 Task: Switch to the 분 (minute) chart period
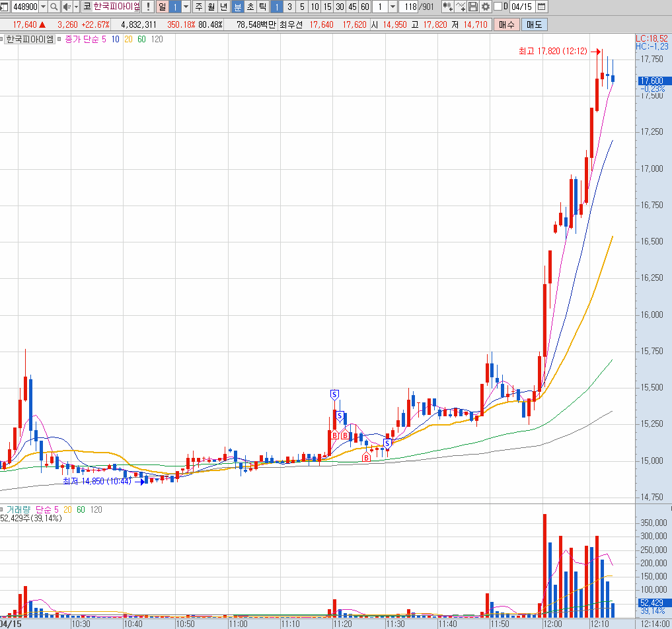pos(238,7)
